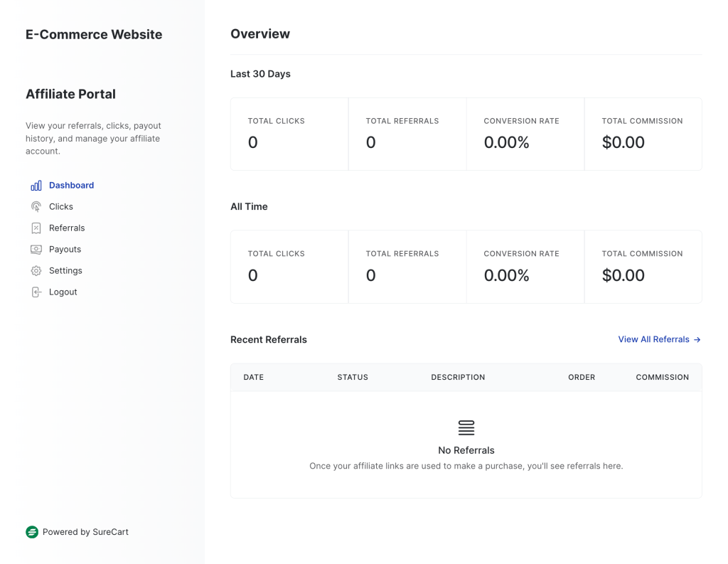
Task: Select Dashboard in the sidebar menu
Action: coord(71,185)
